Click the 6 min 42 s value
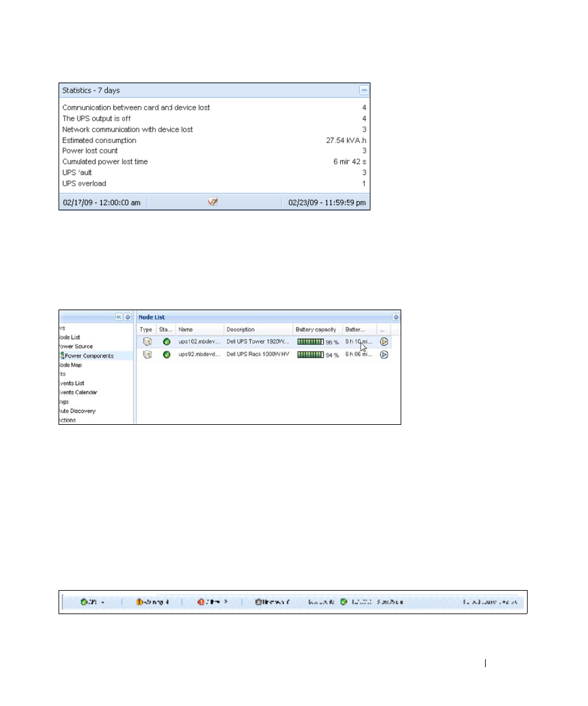 tap(350, 162)
